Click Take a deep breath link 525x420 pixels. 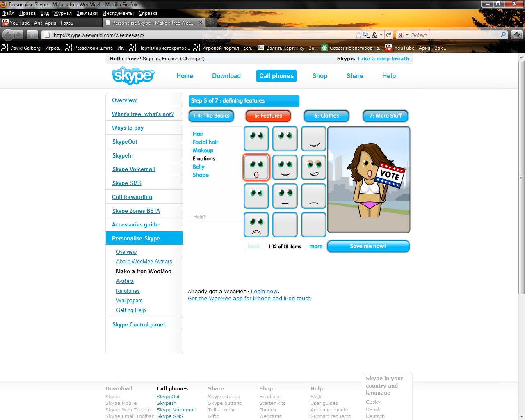pyautogui.click(x=383, y=59)
